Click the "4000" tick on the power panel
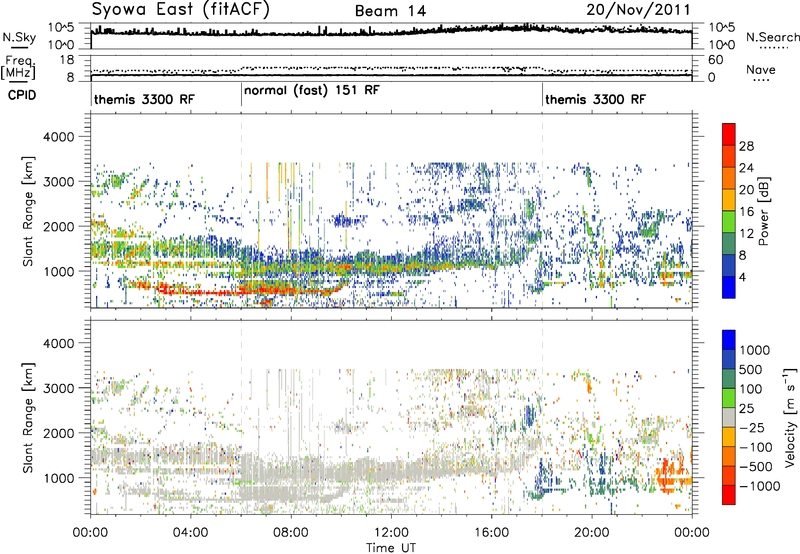The height and width of the screenshot is (554, 800). coord(58,137)
